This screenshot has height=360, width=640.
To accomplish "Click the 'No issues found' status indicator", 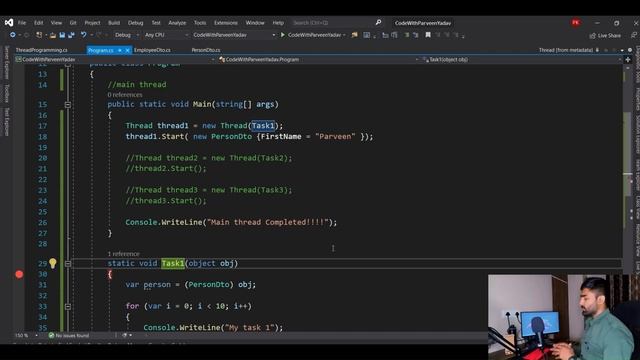I will pos(69,336).
